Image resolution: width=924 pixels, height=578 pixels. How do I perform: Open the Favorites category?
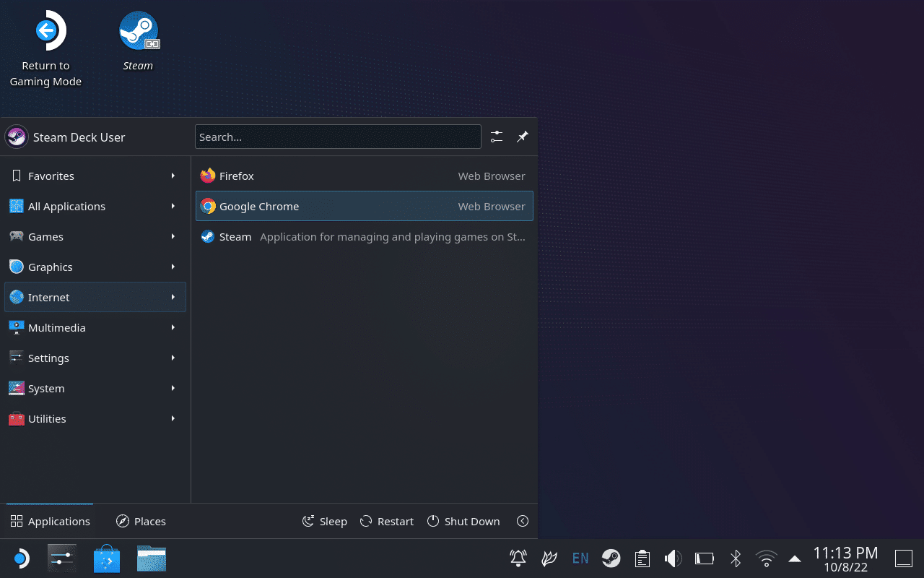tap(95, 176)
